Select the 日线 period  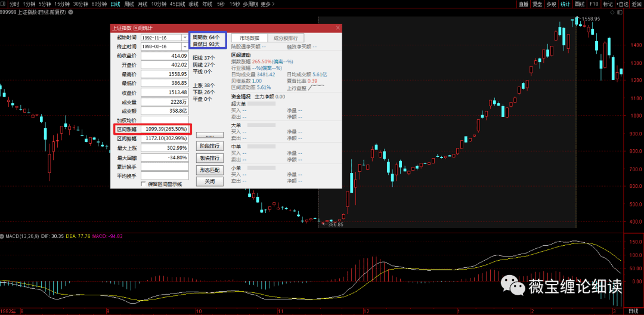pos(116,4)
